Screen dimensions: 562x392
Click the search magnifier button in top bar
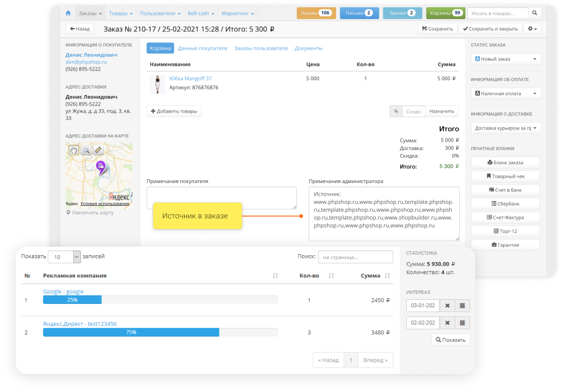point(534,13)
